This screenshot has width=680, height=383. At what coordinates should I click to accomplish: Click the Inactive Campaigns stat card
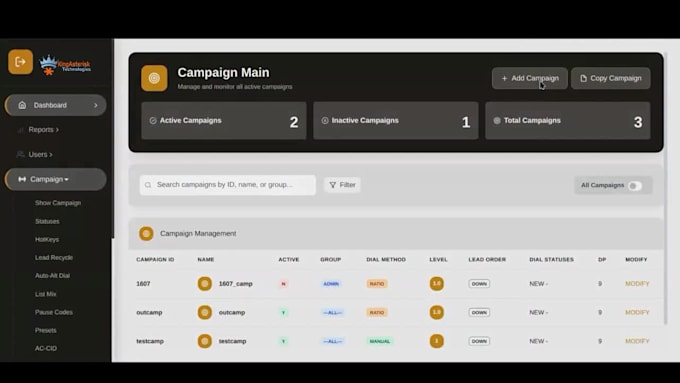point(396,121)
